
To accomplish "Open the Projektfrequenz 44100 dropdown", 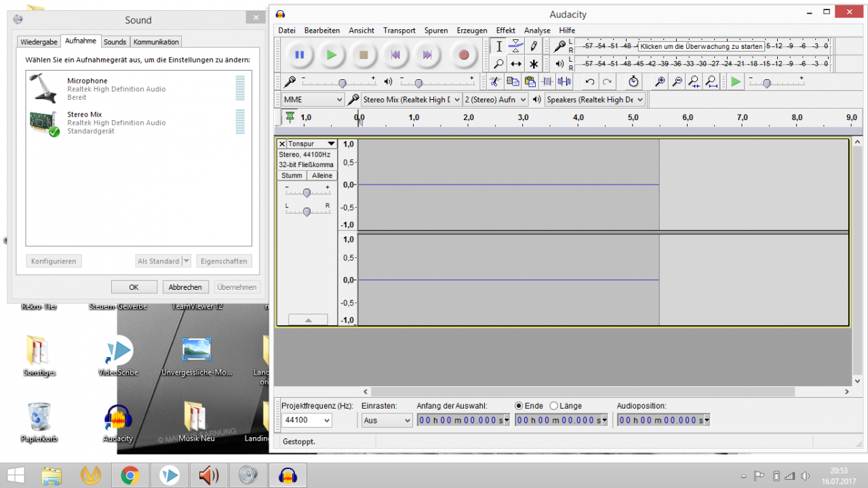I will point(307,420).
